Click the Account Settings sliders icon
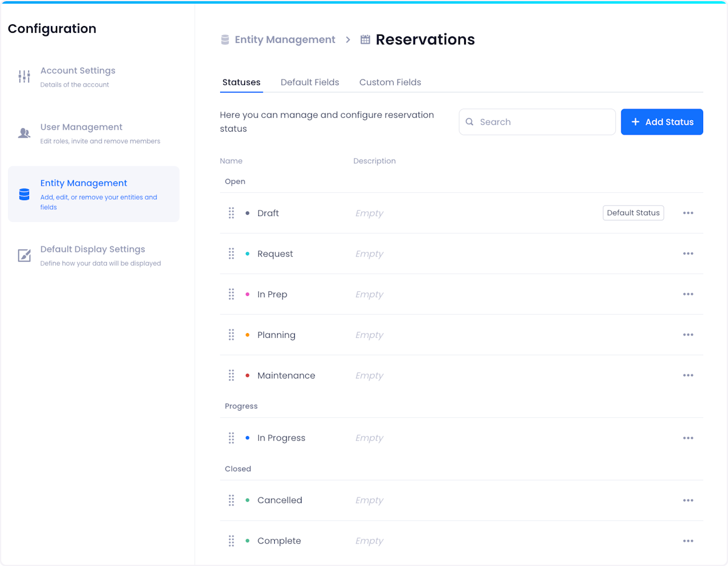The image size is (728, 566). (x=24, y=76)
